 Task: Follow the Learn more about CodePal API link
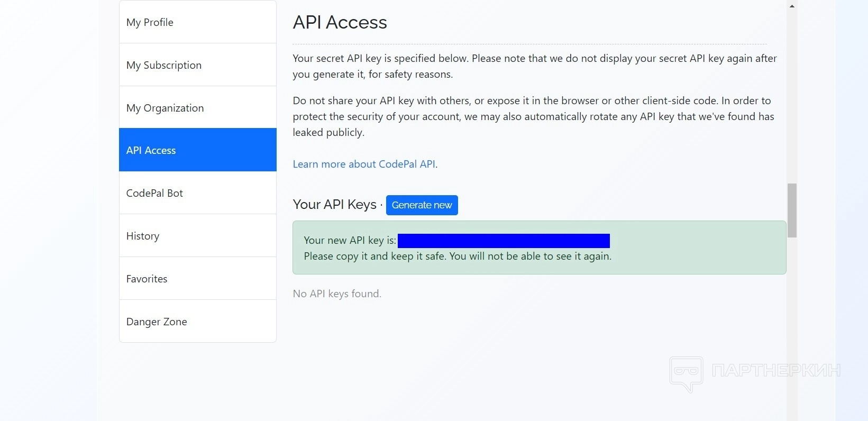[364, 164]
